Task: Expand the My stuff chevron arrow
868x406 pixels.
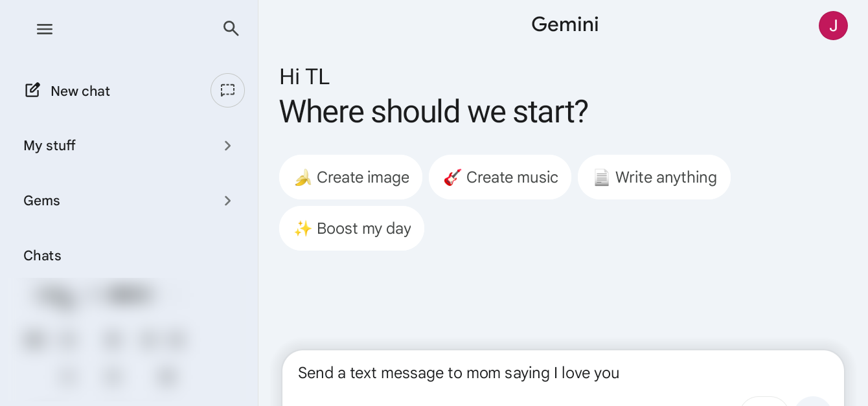Action: coord(227,146)
